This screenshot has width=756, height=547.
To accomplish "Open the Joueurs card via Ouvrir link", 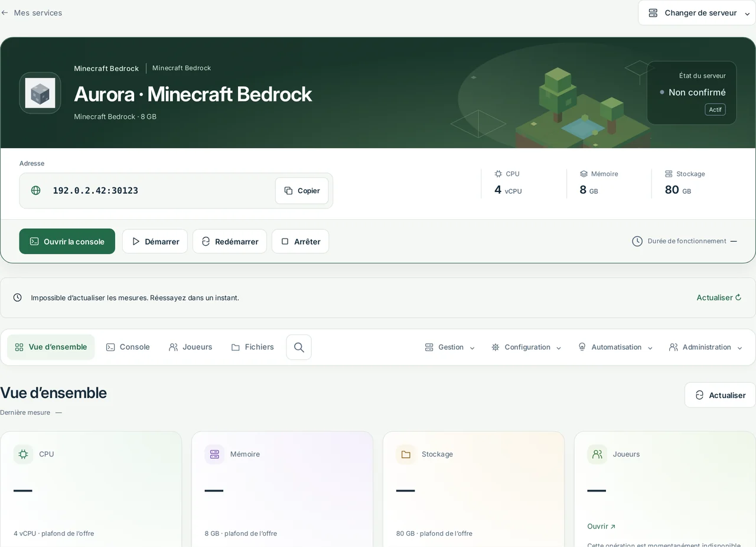I will [601, 526].
